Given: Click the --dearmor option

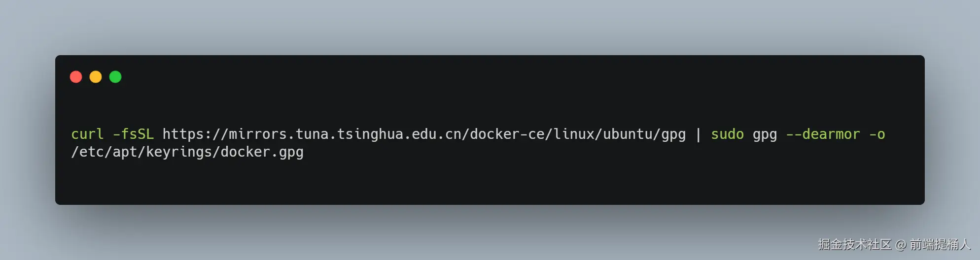Looking at the screenshot, I should [823, 134].
